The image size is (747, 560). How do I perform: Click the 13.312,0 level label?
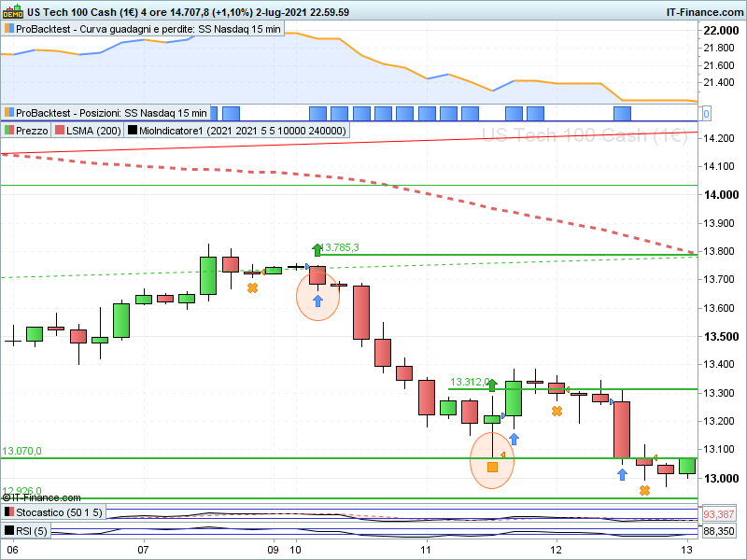click(470, 382)
